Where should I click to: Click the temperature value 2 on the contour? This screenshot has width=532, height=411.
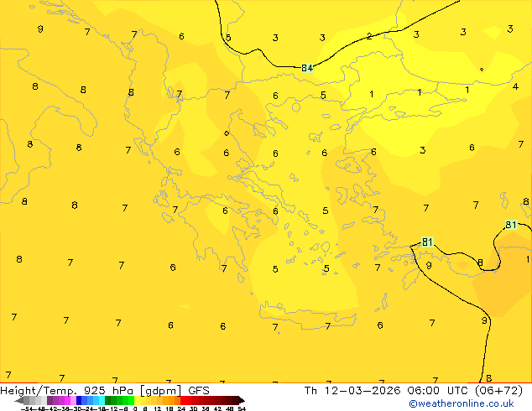(369, 36)
